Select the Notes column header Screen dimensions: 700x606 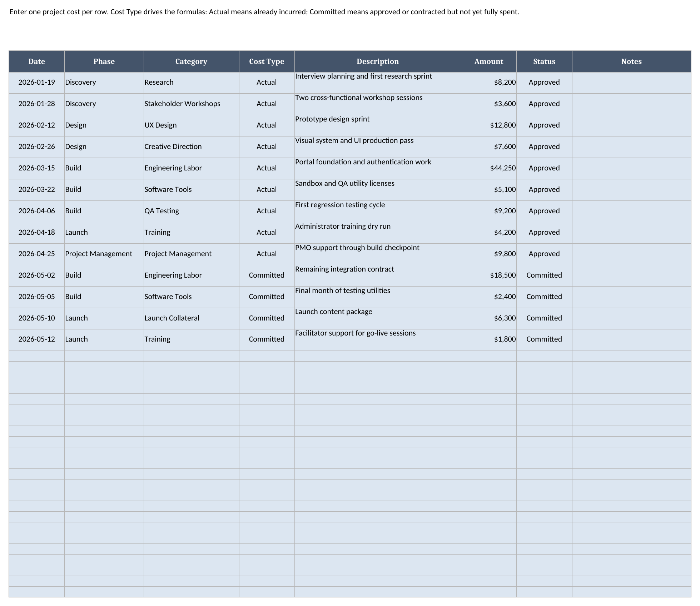pyautogui.click(x=631, y=61)
